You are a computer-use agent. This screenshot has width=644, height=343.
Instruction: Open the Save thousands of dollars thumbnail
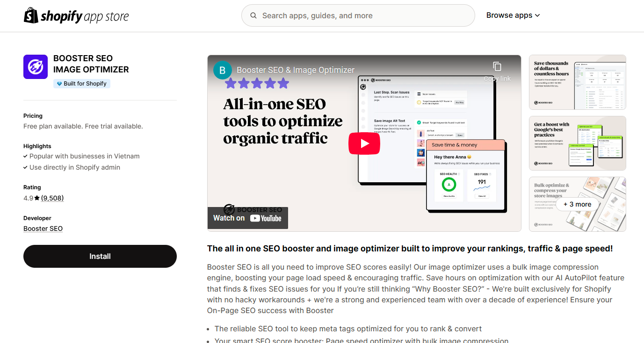pyautogui.click(x=577, y=82)
